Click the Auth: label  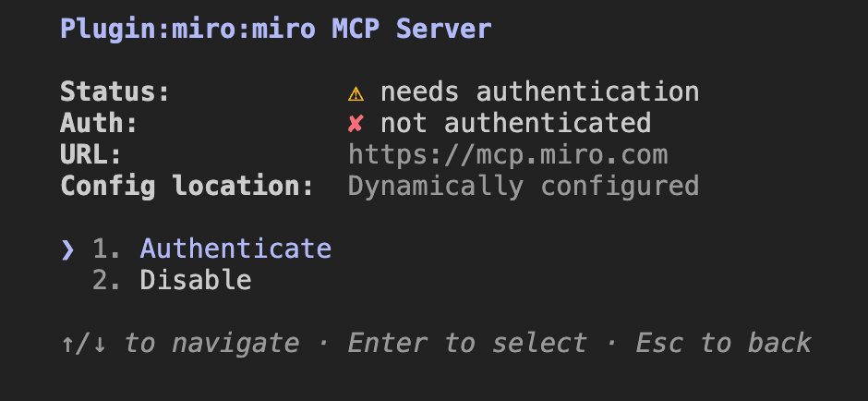tap(99, 123)
